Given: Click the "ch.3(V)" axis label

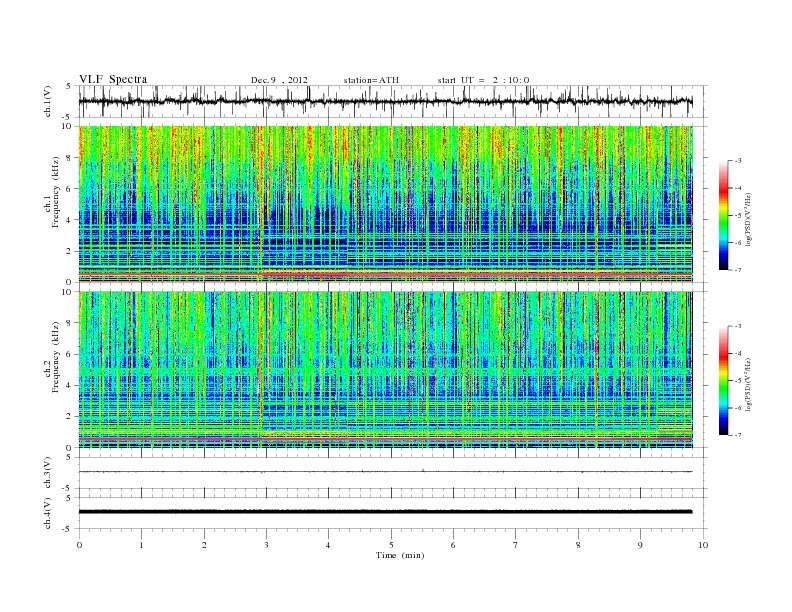Looking at the screenshot, I should pos(48,472).
